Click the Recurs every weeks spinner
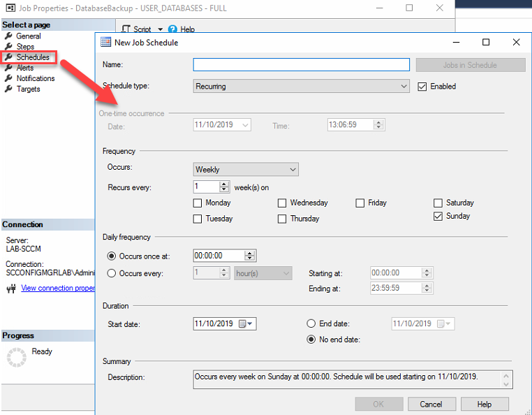Viewport: 532px width, 415px height. [x=224, y=187]
